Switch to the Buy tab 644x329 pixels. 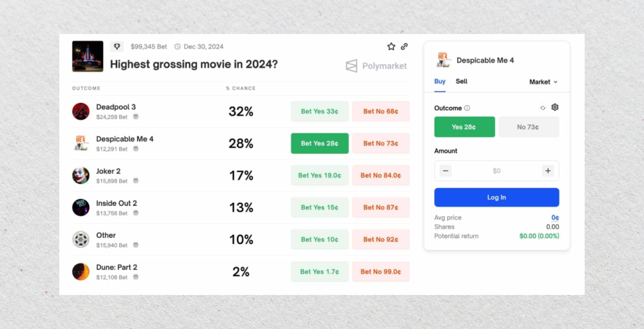(x=440, y=82)
